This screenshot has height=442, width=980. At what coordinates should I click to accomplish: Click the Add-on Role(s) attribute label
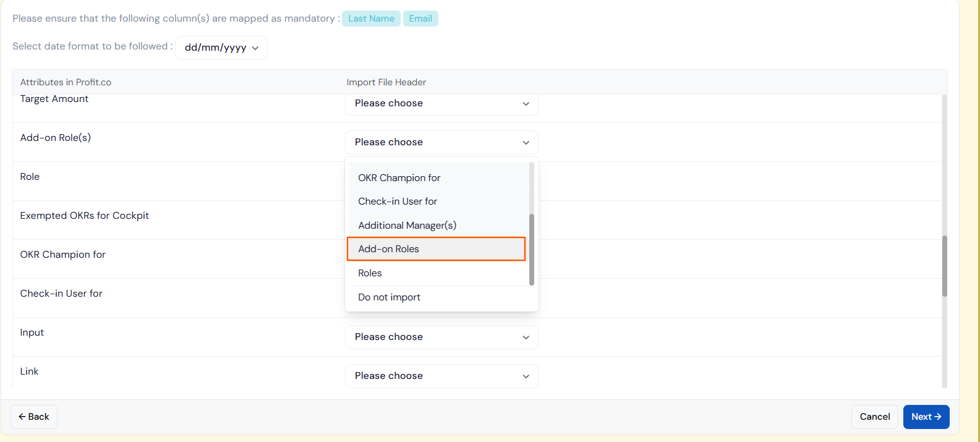56,138
